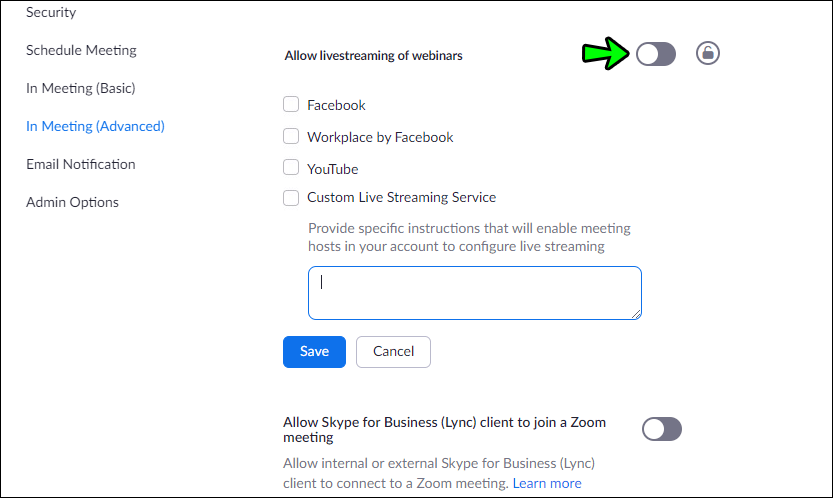Enable Custom Live Streaming Service checkbox
833x498 pixels.
(291, 198)
